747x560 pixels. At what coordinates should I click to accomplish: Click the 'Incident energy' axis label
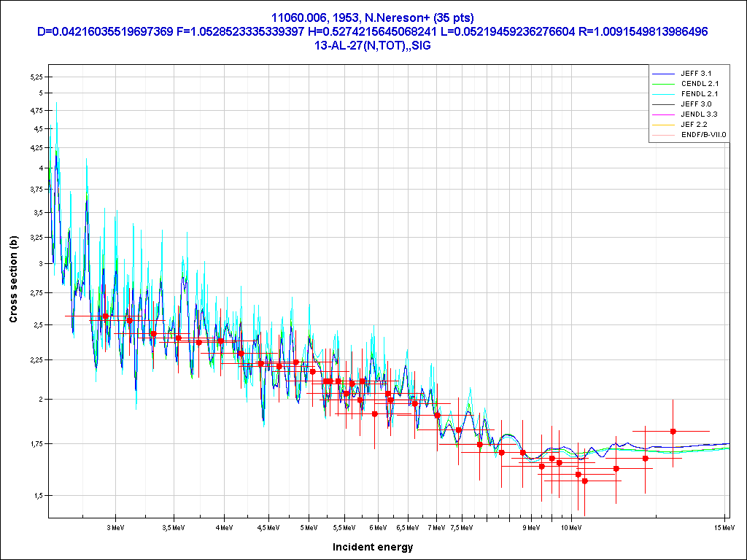(373, 547)
